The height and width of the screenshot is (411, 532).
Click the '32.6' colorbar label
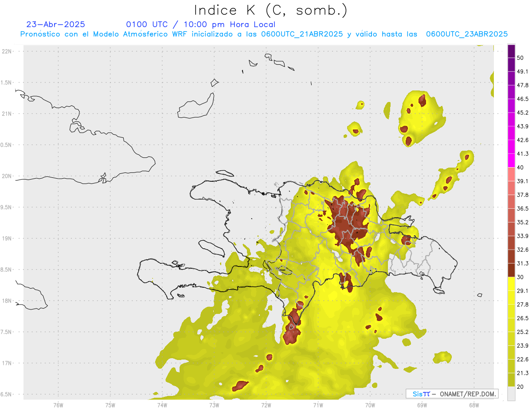coord(523,250)
